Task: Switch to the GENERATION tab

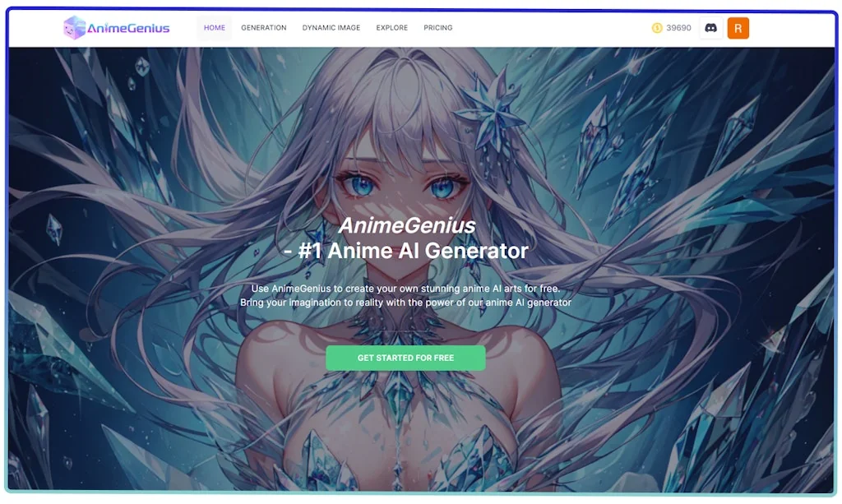Action: point(263,27)
